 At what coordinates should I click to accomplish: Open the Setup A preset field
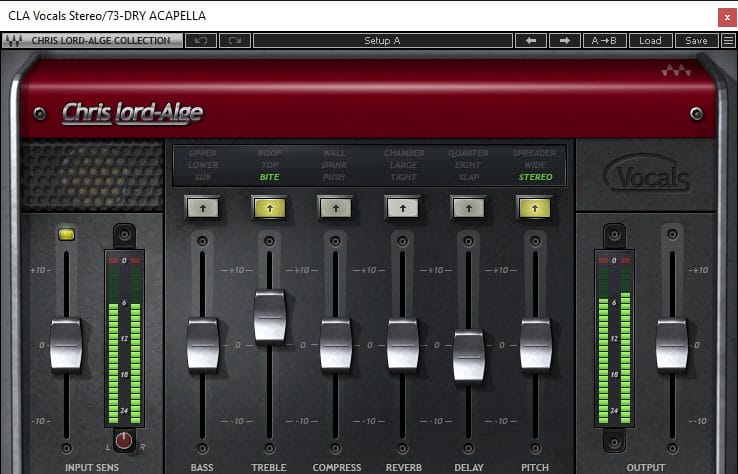(x=383, y=41)
